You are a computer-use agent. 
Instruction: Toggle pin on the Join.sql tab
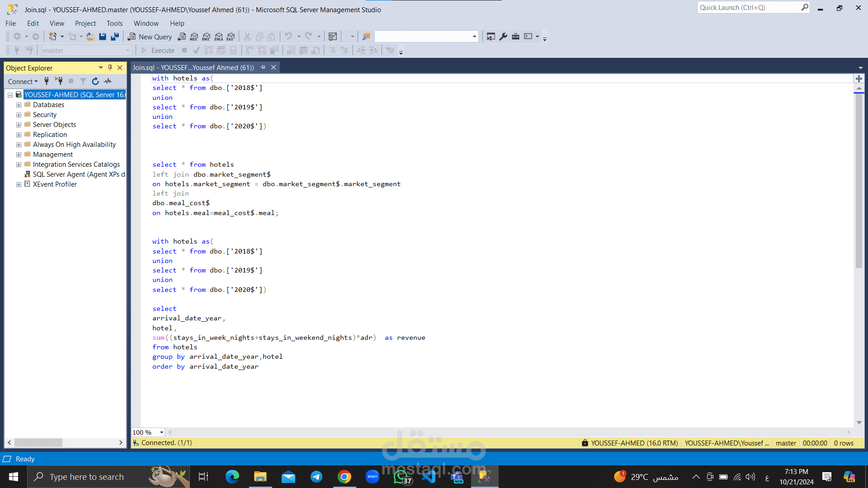(263, 67)
